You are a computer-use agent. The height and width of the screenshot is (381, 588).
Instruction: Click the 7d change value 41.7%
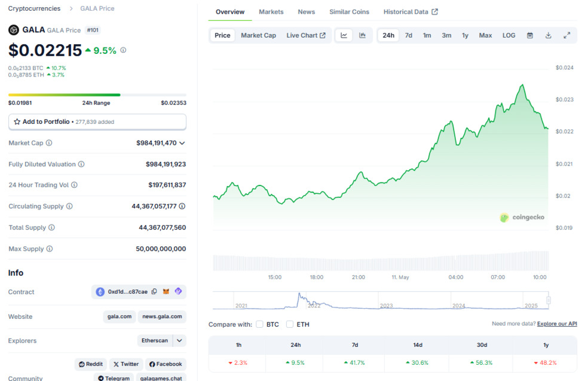point(354,362)
